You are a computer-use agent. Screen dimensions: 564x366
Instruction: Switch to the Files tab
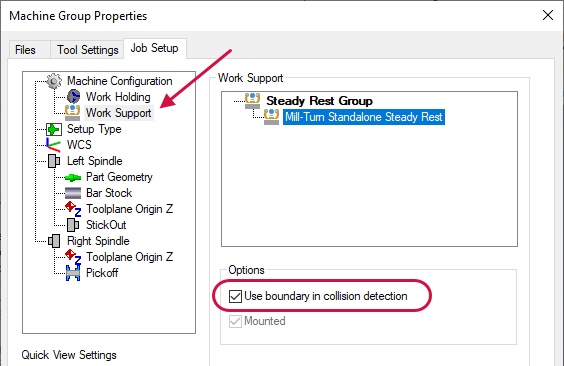pos(25,50)
